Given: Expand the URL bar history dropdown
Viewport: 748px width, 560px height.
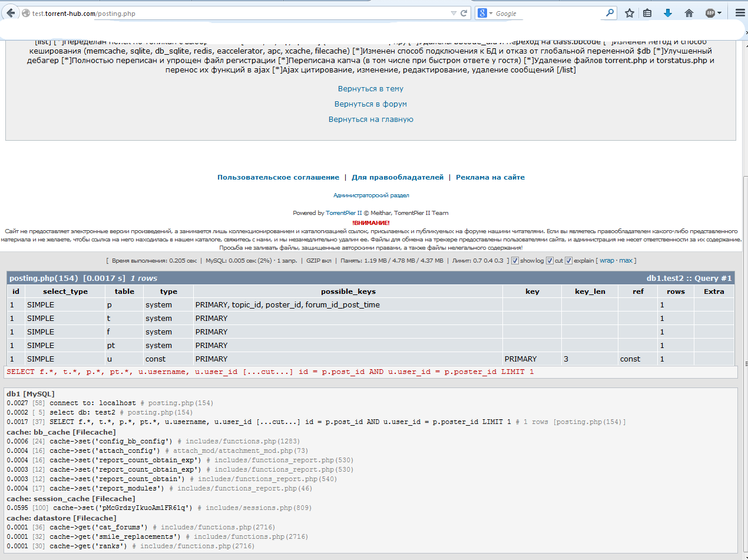Looking at the screenshot, I should [x=454, y=13].
